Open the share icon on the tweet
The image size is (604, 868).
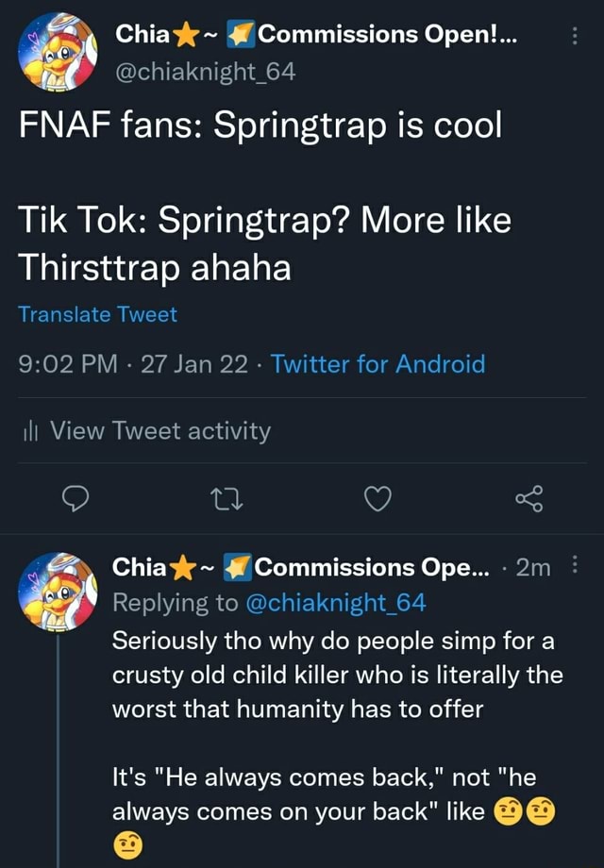tap(529, 500)
